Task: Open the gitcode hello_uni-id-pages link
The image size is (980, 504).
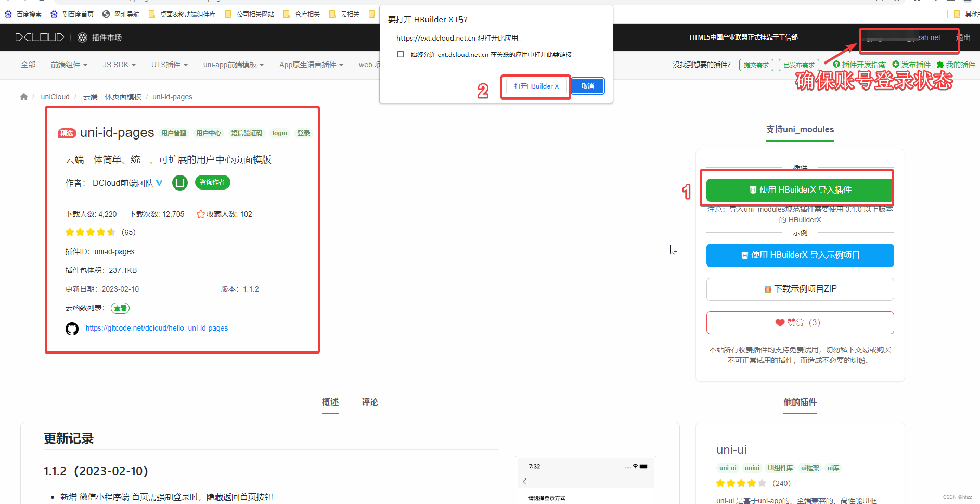Action: 157,328
